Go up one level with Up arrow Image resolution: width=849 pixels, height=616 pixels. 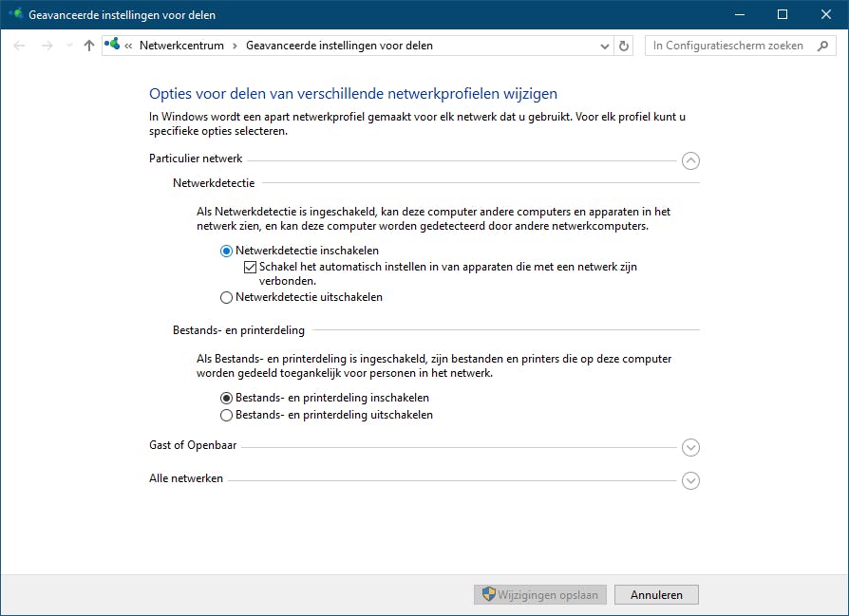(x=89, y=46)
